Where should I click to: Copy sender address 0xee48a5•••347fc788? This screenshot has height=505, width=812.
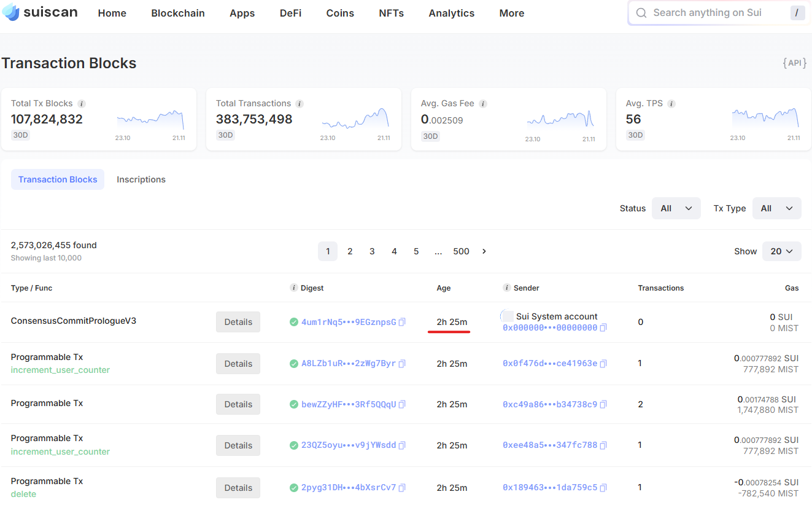coord(603,445)
